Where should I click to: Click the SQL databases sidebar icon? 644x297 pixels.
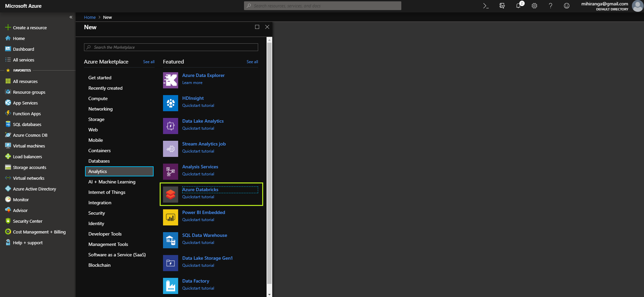[8, 124]
